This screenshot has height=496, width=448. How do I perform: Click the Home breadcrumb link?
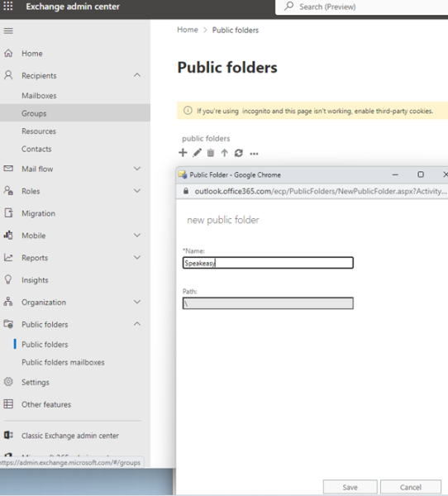[x=188, y=30]
